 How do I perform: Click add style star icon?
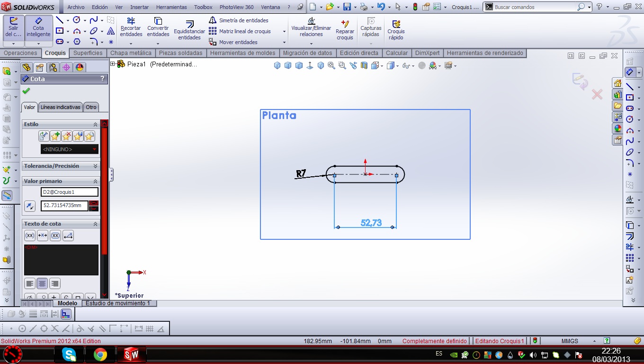click(x=55, y=136)
